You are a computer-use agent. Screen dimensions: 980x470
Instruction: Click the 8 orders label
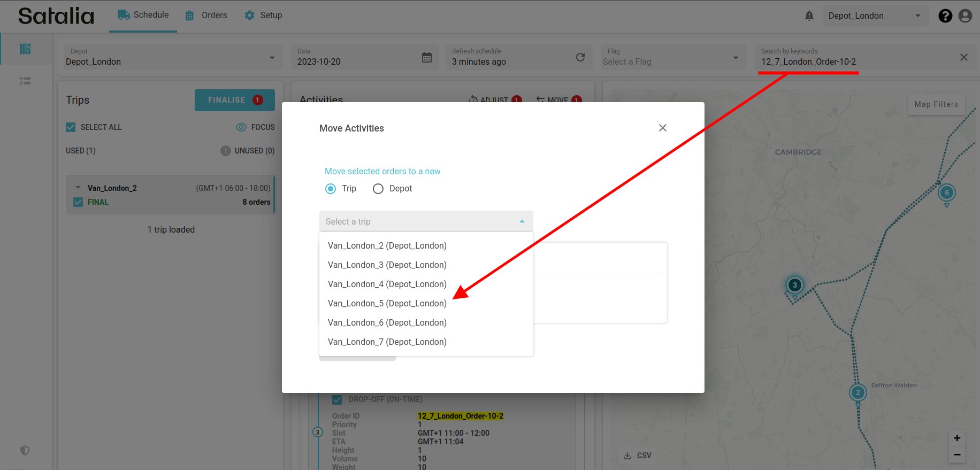click(x=256, y=202)
